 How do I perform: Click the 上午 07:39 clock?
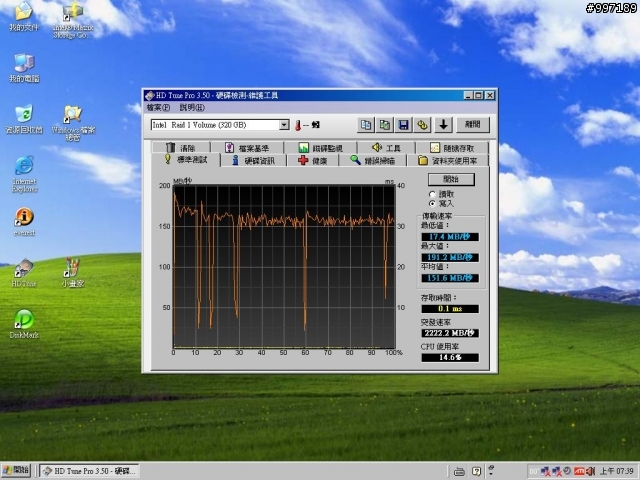click(616, 471)
